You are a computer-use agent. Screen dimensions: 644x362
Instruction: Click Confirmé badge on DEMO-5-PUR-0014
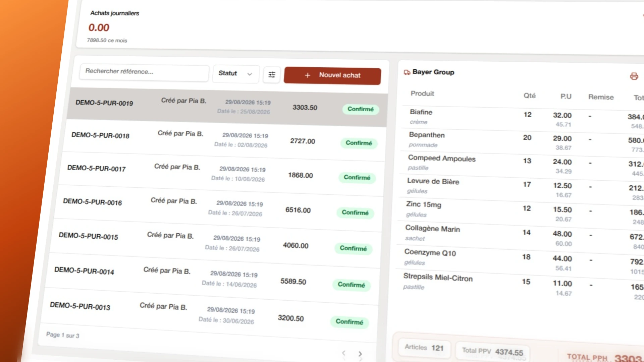[x=351, y=285]
